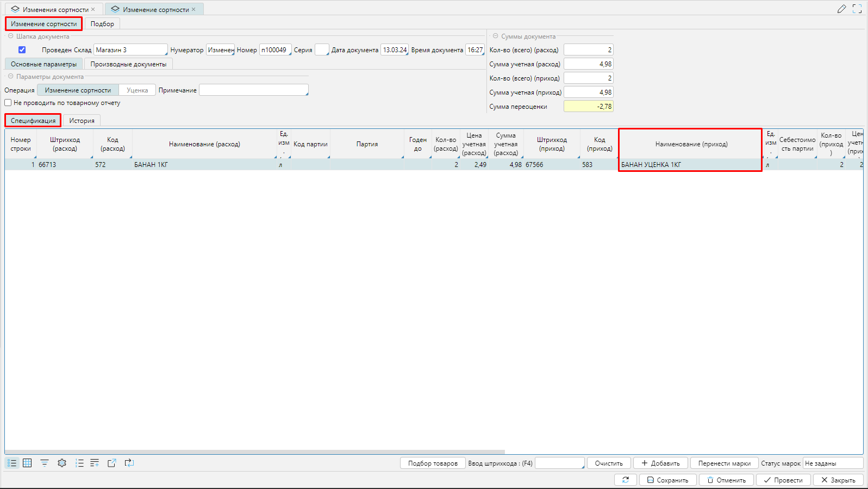Click the export external-link icon
Viewport: 868px width, 489px height.
[x=112, y=463]
